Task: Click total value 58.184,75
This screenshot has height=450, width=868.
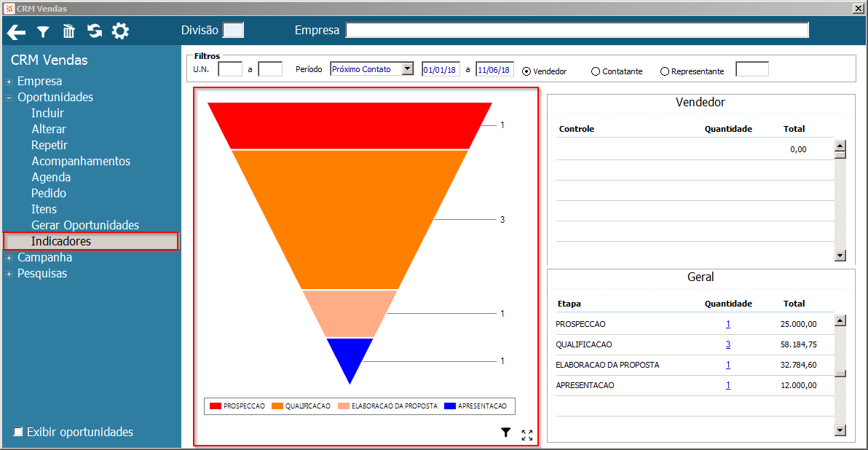Action: tap(798, 344)
